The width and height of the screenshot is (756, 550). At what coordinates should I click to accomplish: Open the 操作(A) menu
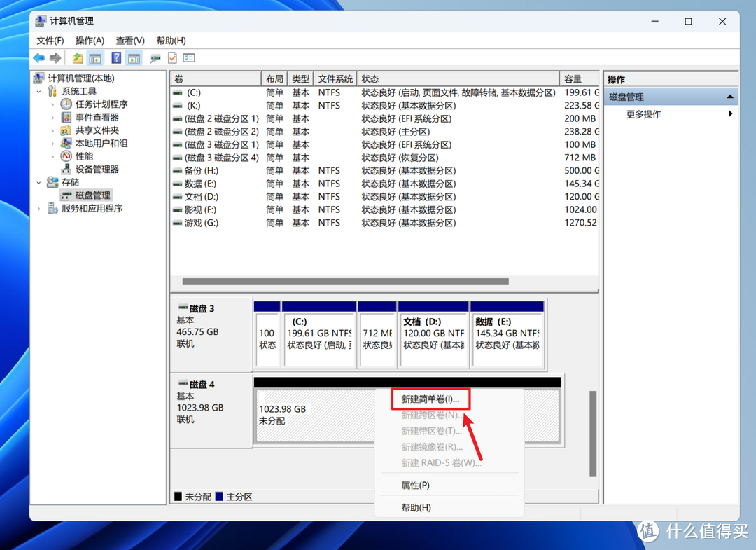pyautogui.click(x=90, y=41)
